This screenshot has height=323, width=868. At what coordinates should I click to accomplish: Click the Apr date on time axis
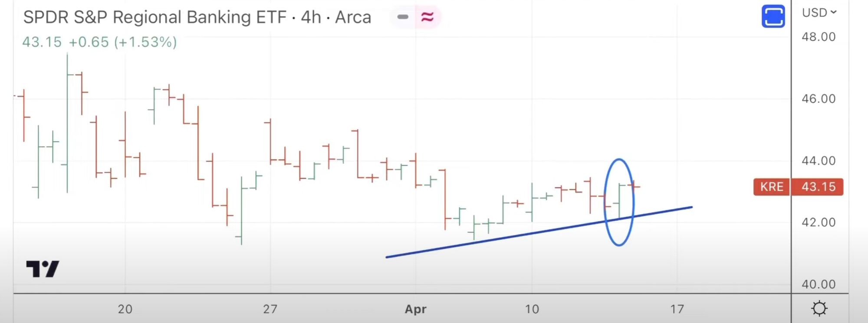tap(415, 309)
